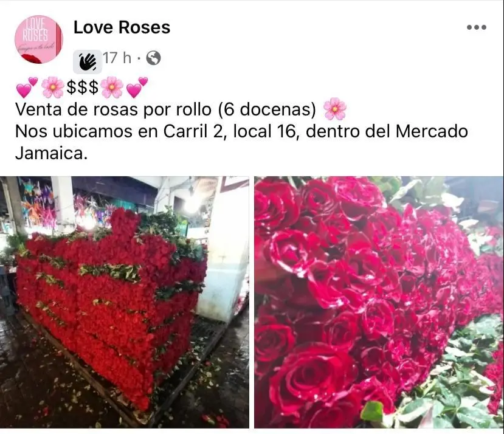Screen dimensions: 504x434
Task: Click the blossom emoji left of $$$
Action: click(53, 87)
